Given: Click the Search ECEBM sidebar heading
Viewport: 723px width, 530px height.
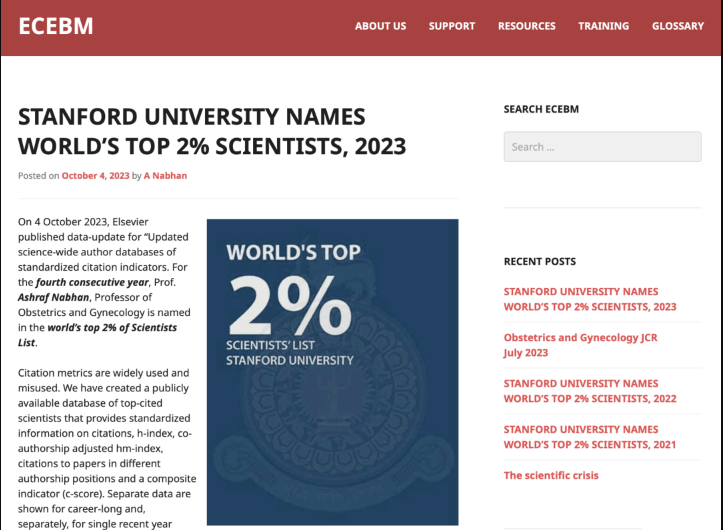Looking at the screenshot, I should (541, 109).
